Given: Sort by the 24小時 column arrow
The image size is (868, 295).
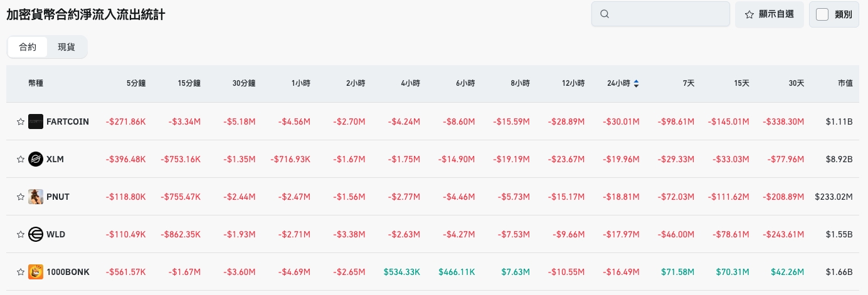Looking at the screenshot, I should (x=637, y=83).
